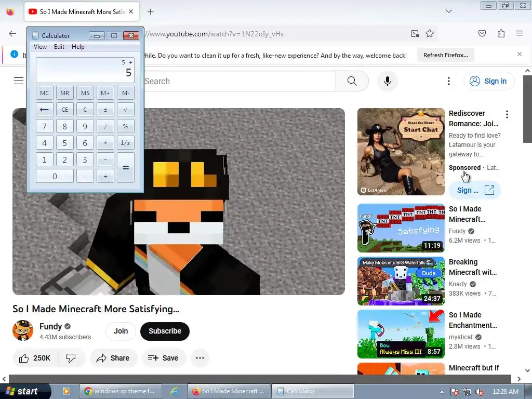Click the MR memory recall key

[64, 93]
